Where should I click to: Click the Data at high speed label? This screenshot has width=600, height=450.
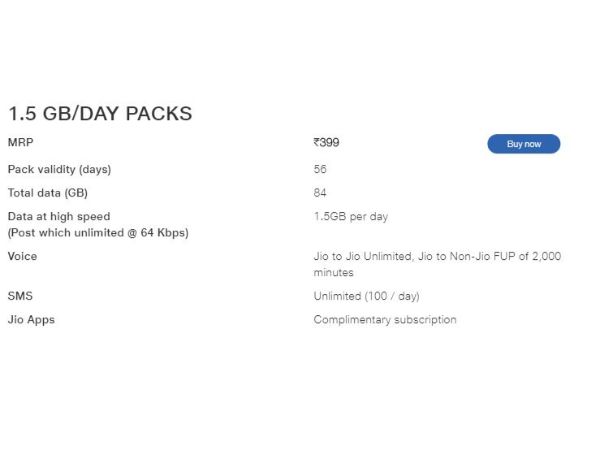(x=59, y=216)
